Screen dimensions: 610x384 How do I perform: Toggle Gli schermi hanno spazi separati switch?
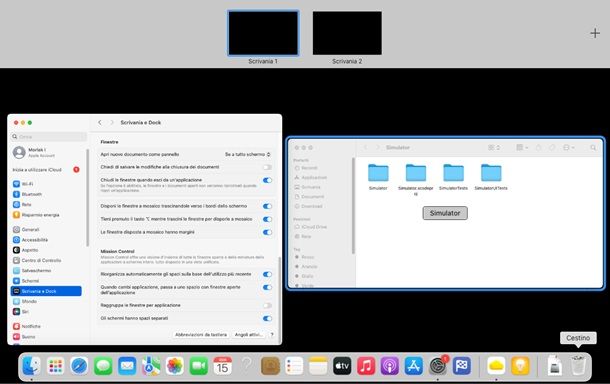click(x=267, y=318)
